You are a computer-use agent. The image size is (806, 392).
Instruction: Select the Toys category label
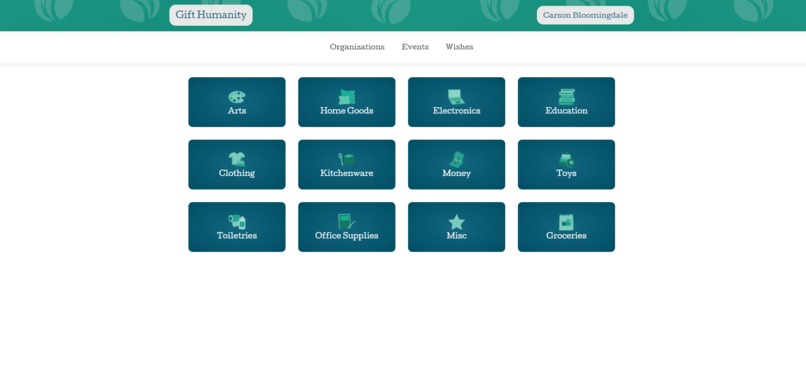[566, 173]
